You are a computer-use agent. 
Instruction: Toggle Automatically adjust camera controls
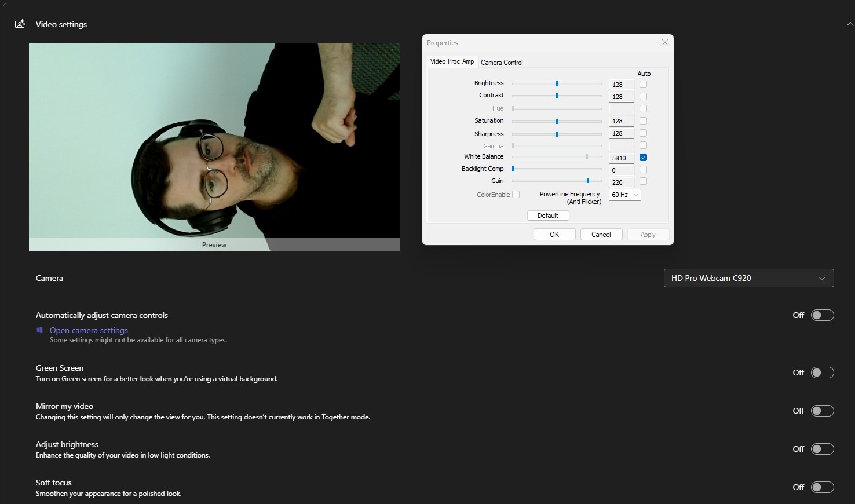(x=821, y=315)
